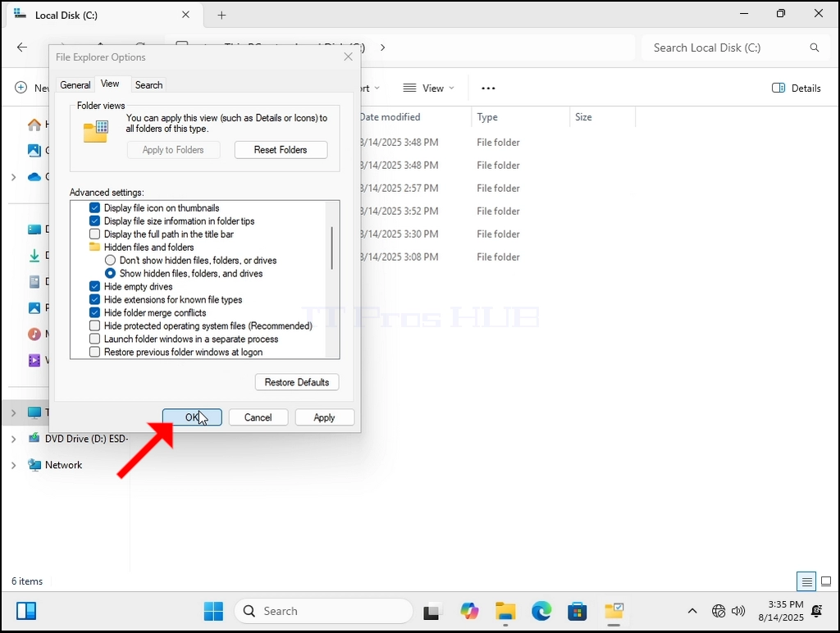
Task: Select the Documents icon in the sidebar
Action: coord(34,282)
